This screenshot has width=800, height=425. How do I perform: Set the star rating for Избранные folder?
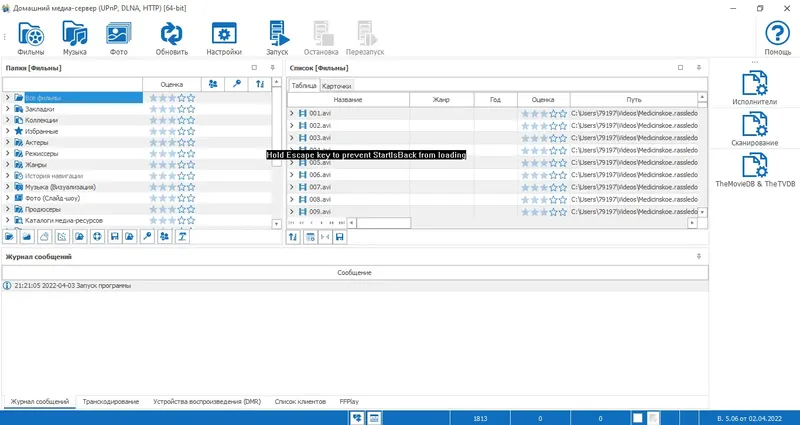[x=172, y=131]
